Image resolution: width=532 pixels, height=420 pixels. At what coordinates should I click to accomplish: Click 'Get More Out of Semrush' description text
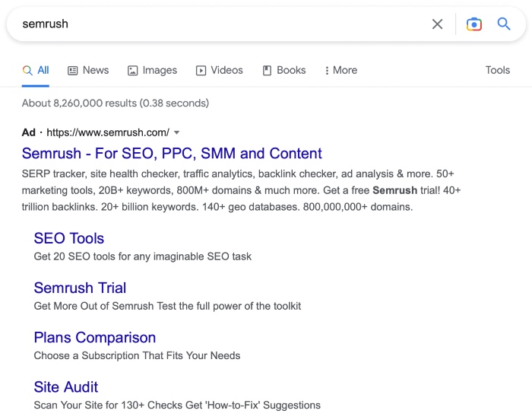167,306
